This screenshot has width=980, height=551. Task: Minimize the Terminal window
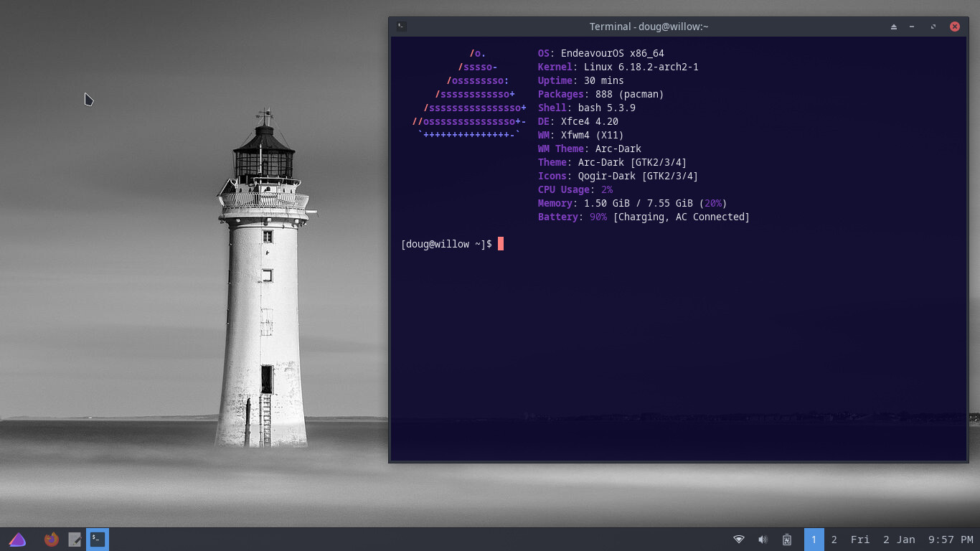pyautogui.click(x=912, y=27)
